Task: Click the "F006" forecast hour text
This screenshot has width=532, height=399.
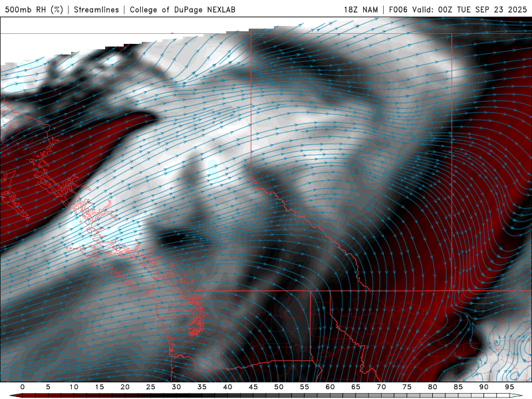Action: pos(398,9)
